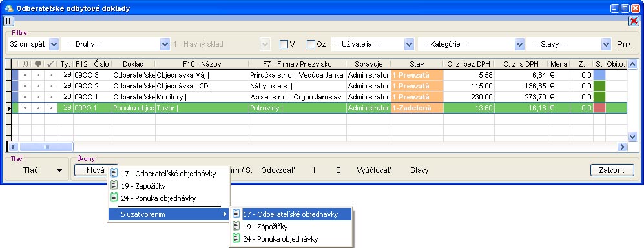Click the Vyúčtovať action button
644x248 pixels.
374,170
